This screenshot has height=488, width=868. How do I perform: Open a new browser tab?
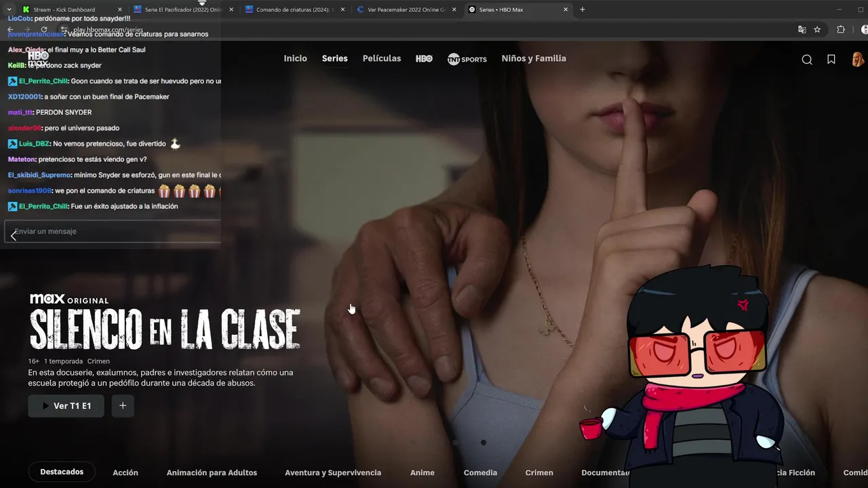[582, 9]
